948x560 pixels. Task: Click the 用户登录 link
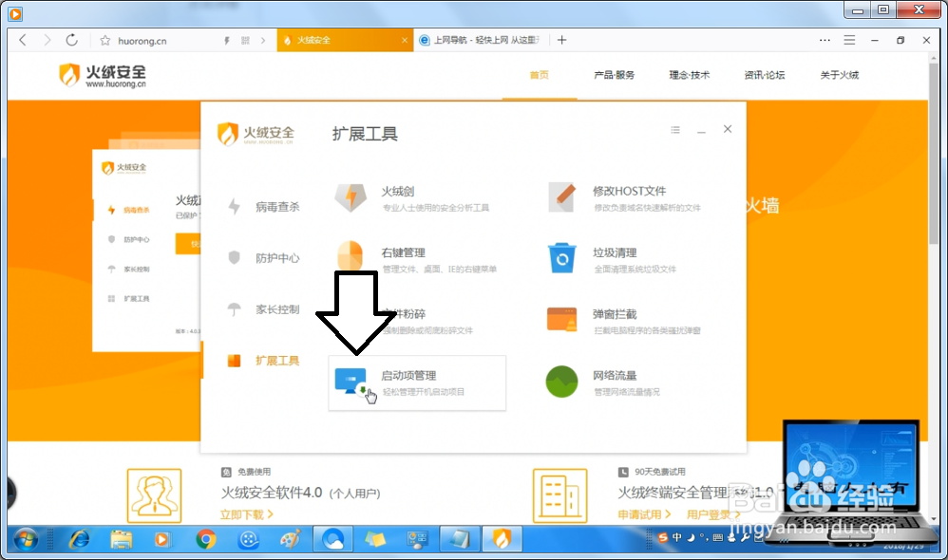[713, 514]
